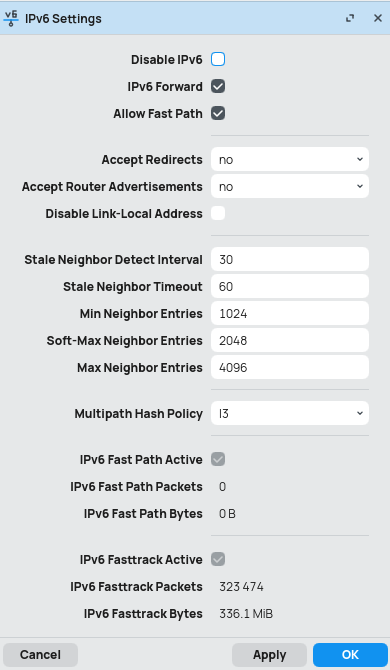Click the Cancel button

pos(40,655)
